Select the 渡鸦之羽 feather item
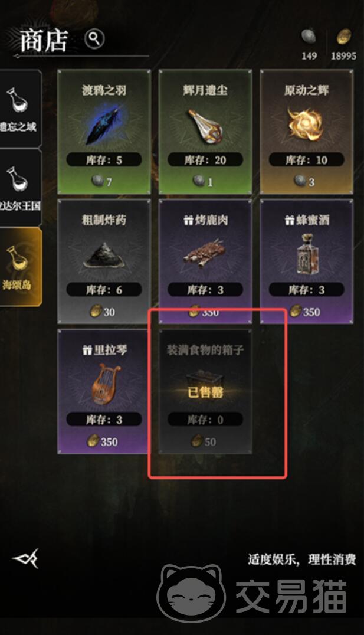 (104, 132)
